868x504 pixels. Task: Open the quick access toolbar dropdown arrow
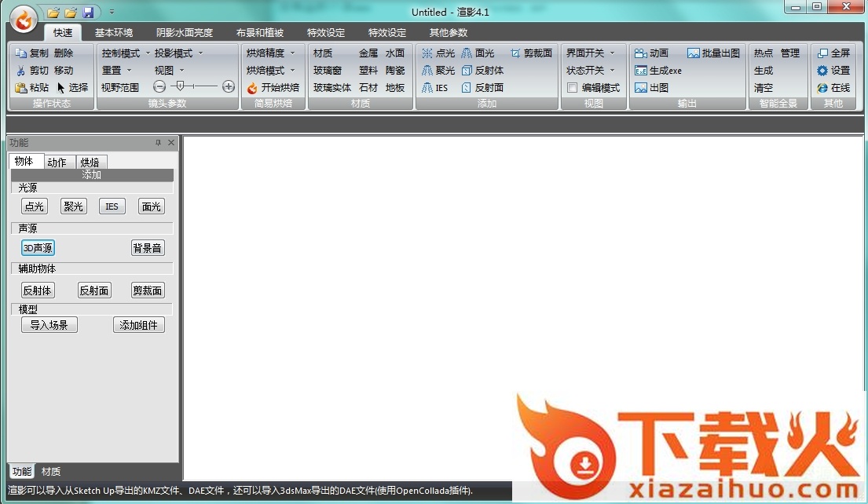(x=112, y=12)
